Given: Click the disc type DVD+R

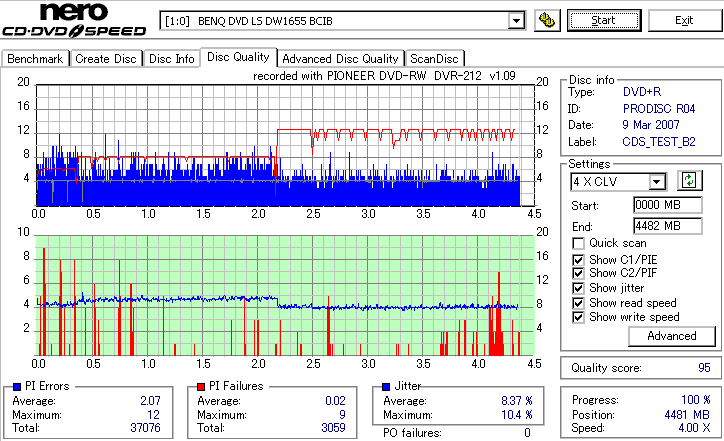Looking at the screenshot, I should point(642,92).
